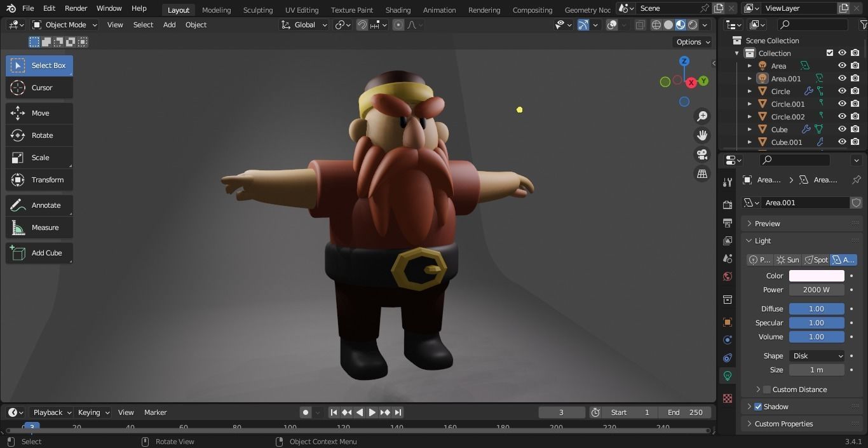Click the Power 2000 W field
Viewport: 868px width, 448px height.
click(817, 290)
